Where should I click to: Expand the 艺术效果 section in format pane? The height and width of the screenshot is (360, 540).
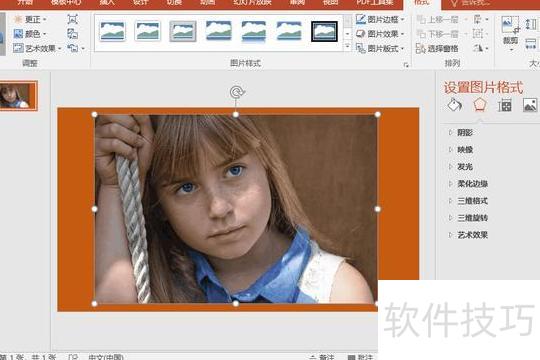coord(468,235)
